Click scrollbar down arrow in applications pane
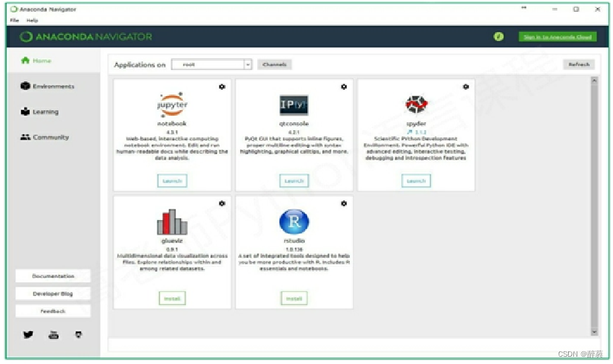The height and width of the screenshot is (364, 613). (x=594, y=332)
